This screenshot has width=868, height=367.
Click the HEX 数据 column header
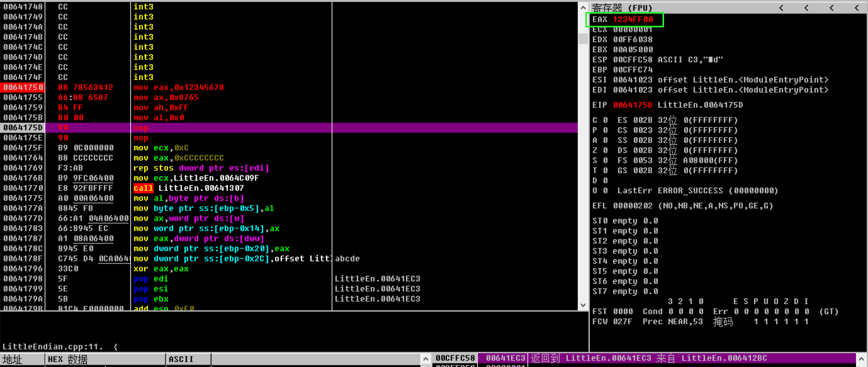pos(105,359)
